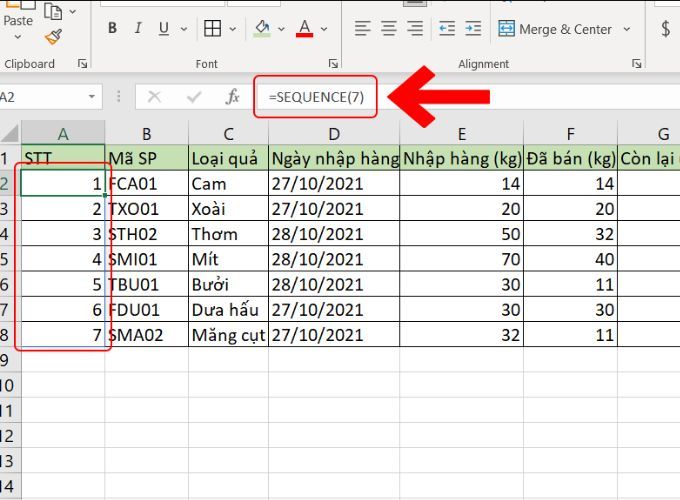Select column B header
Screen dimensions: 680x500
tap(147, 134)
